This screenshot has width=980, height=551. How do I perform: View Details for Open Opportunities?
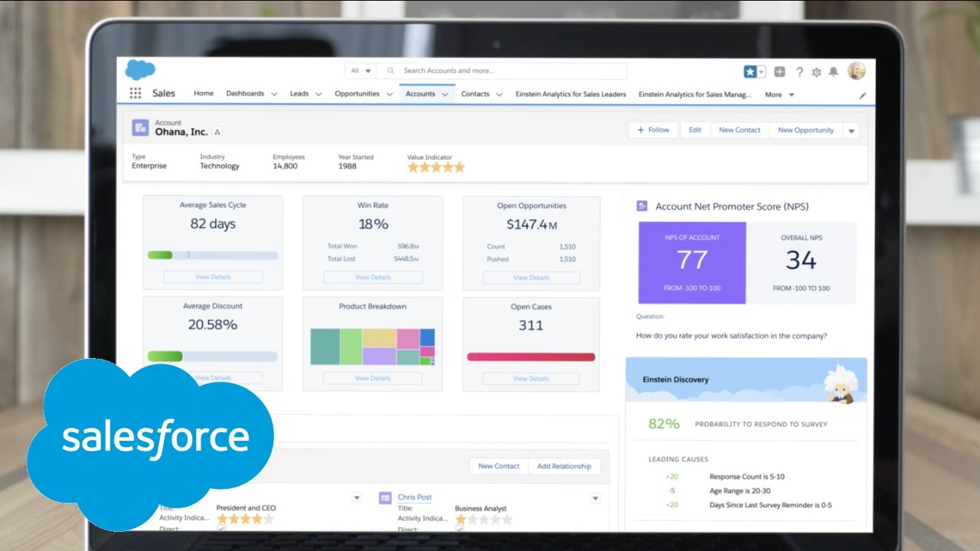531,277
